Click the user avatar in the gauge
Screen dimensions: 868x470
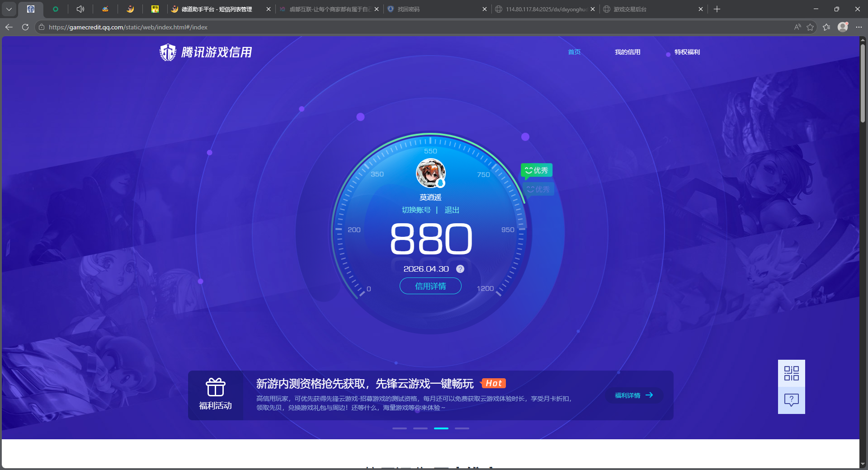click(x=430, y=173)
